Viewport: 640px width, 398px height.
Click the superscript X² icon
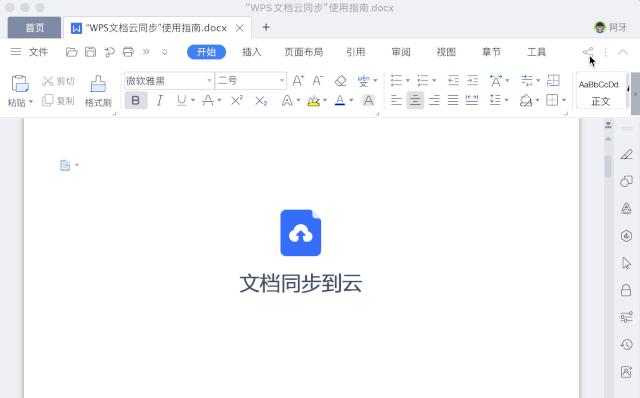237,100
